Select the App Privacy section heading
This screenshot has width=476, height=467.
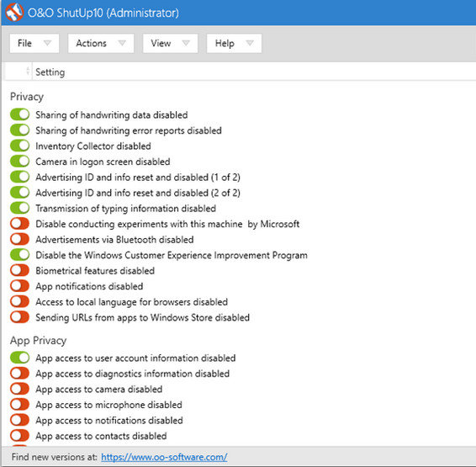pyautogui.click(x=38, y=341)
